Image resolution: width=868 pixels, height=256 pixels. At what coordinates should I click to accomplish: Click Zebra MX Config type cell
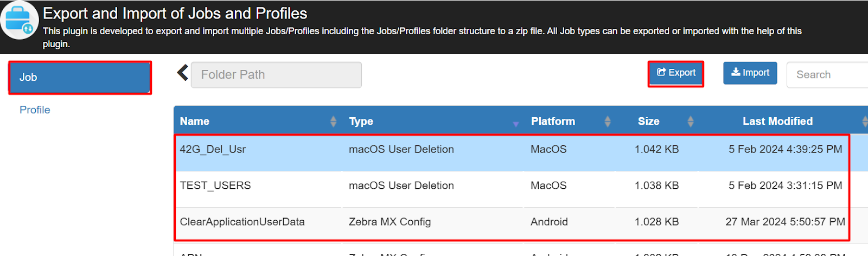[390, 222]
